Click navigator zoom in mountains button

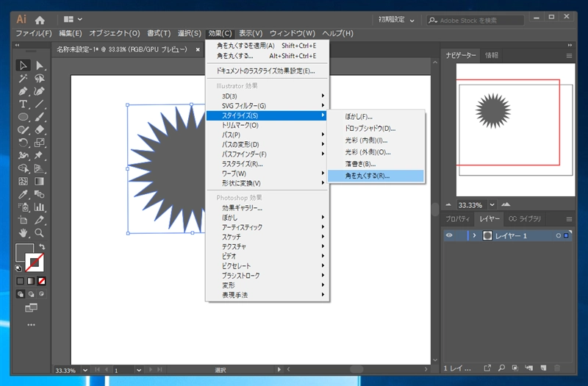point(506,204)
